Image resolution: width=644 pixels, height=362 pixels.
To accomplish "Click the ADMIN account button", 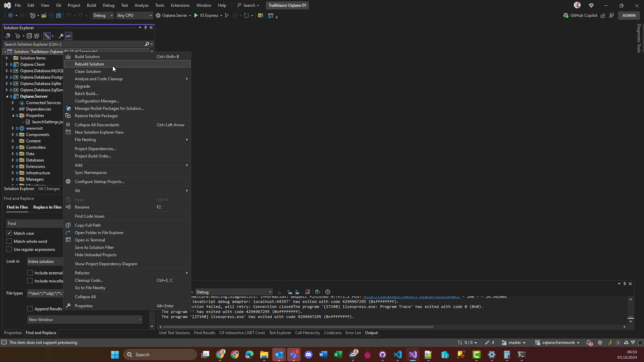I will click(628, 15).
